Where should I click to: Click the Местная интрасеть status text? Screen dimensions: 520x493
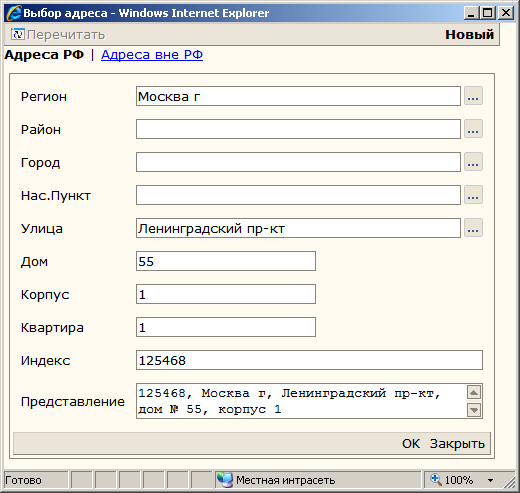[x=286, y=480]
